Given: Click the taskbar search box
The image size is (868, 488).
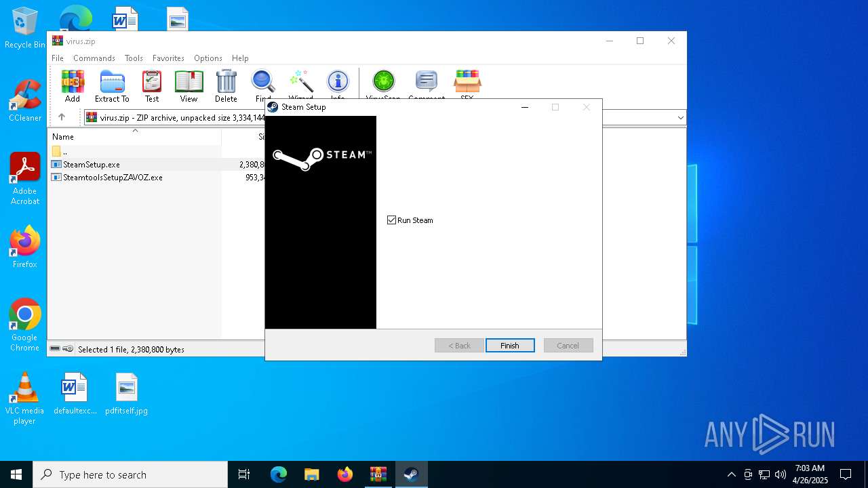Looking at the screenshot, I should point(130,474).
